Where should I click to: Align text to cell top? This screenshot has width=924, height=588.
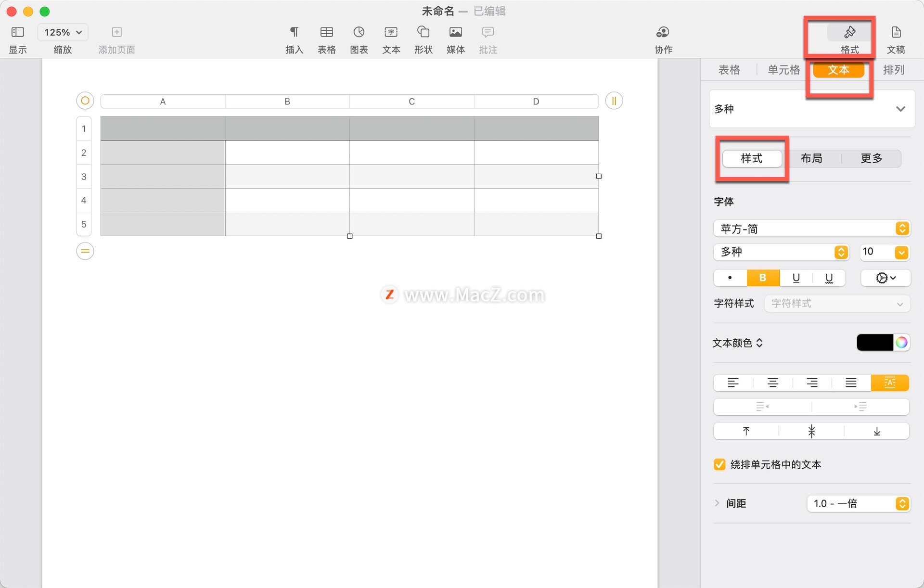coord(746,431)
